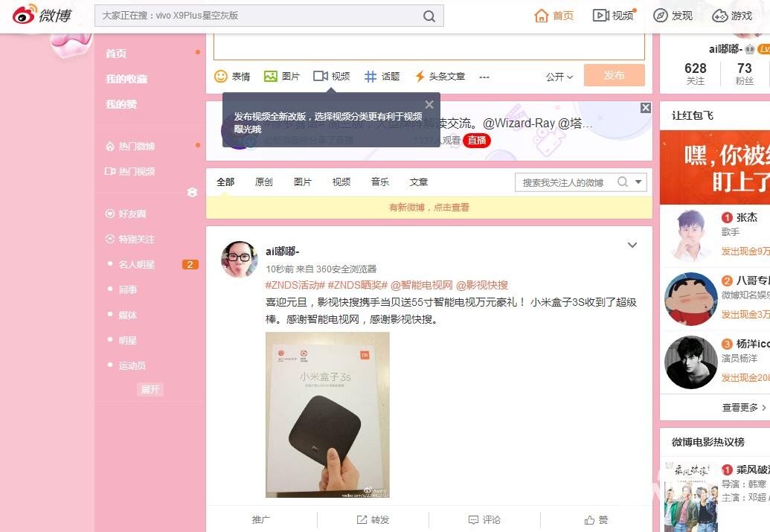This screenshot has height=532, width=770.
Task: Open sidebar 名人明星 group
Action: point(137,265)
